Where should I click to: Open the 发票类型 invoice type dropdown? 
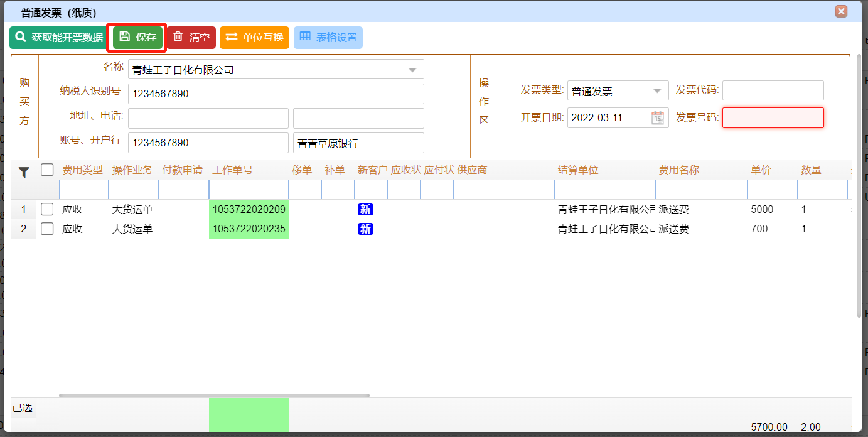[x=656, y=91]
